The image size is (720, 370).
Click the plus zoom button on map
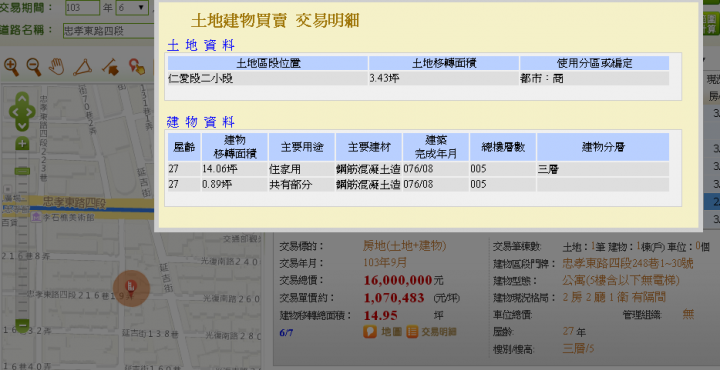click(22, 144)
